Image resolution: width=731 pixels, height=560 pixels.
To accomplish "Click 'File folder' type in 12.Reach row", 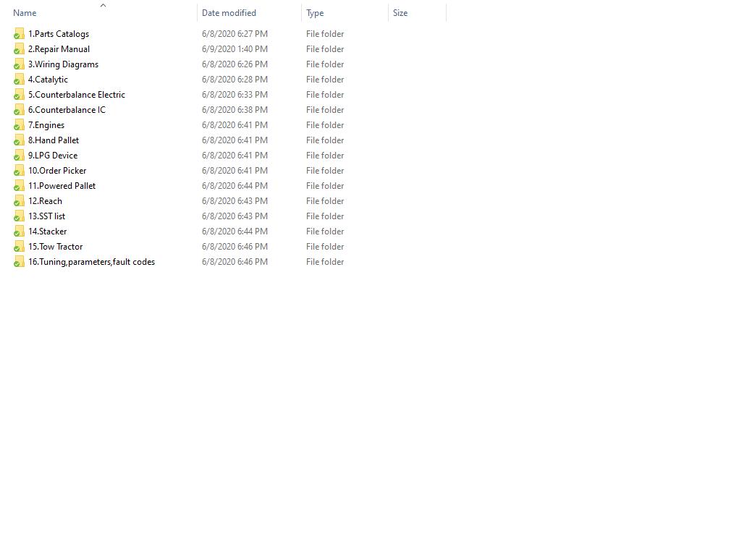I will click(325, 201).
